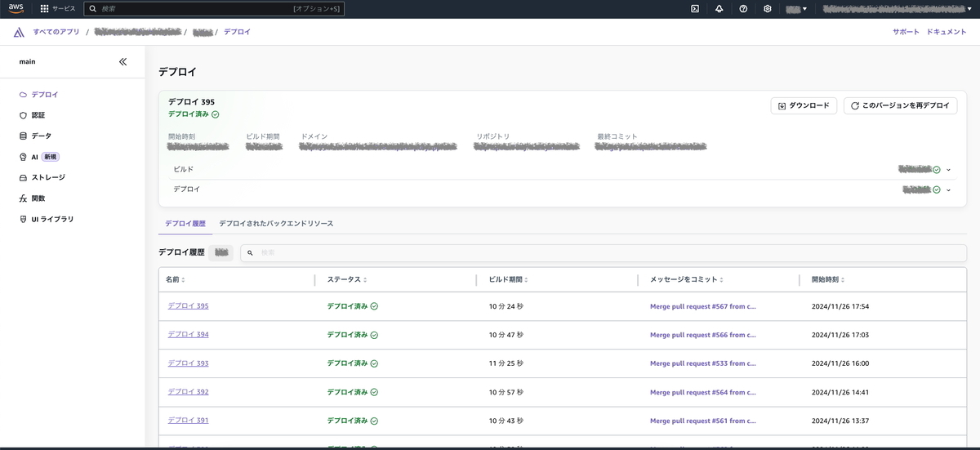This screenshot has height=450, width=980.
Task: Click status check icon in デプロイ 392 row
Action: click(374, 392)
